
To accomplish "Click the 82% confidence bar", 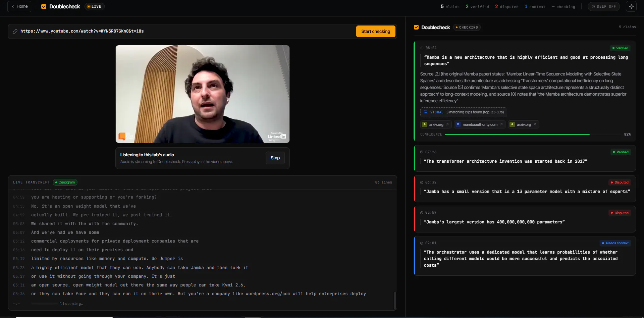I will tap(533, 135).
